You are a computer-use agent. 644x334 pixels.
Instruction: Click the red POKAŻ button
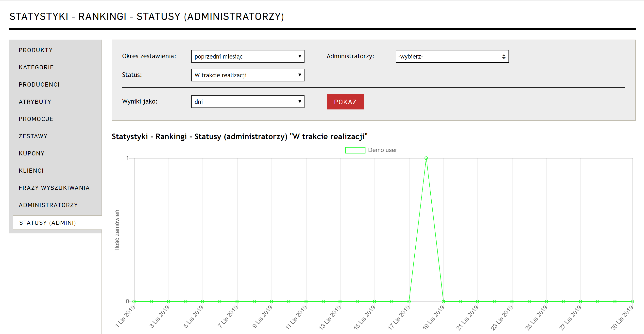tap(345, 102)
